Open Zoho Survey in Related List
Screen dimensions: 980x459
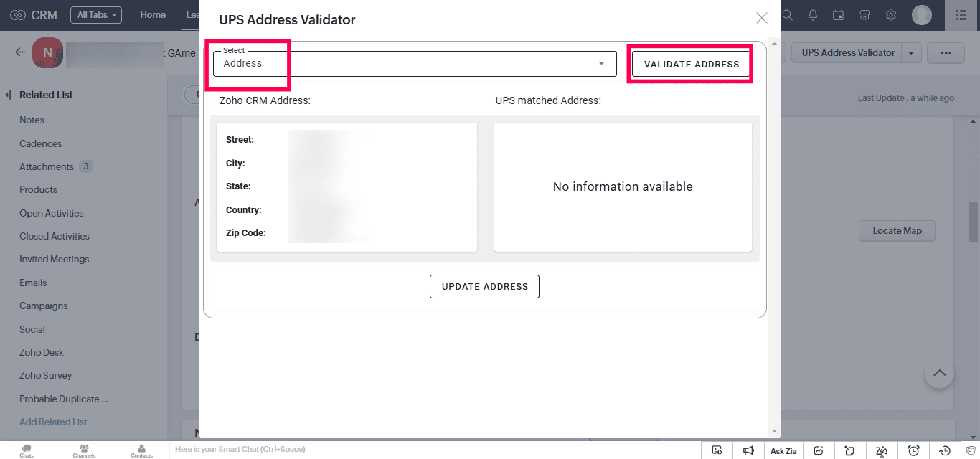[46, 375]
